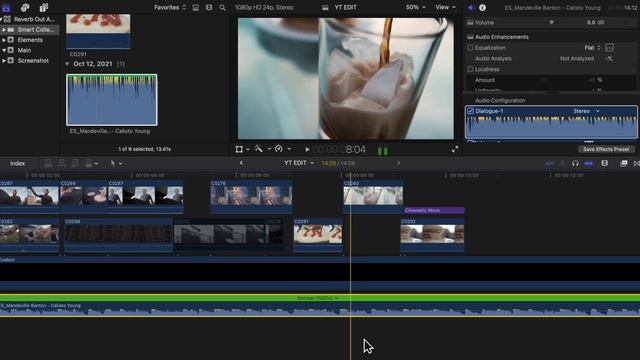
Task: Open the Favorites filter popup
Action: pyautogui.click(x=170, y=7)
